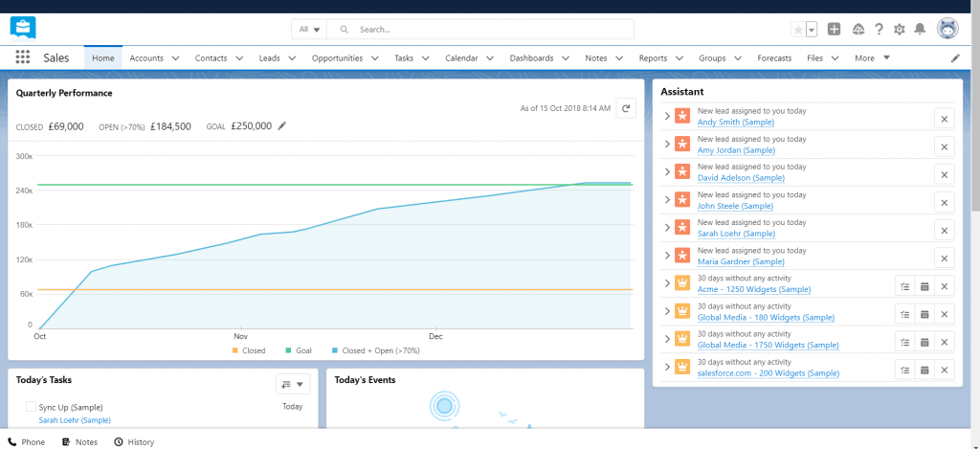Create task for Acme 1250 Widgets
The width and height of the screenshot is (980, 449).
(905, 286)
